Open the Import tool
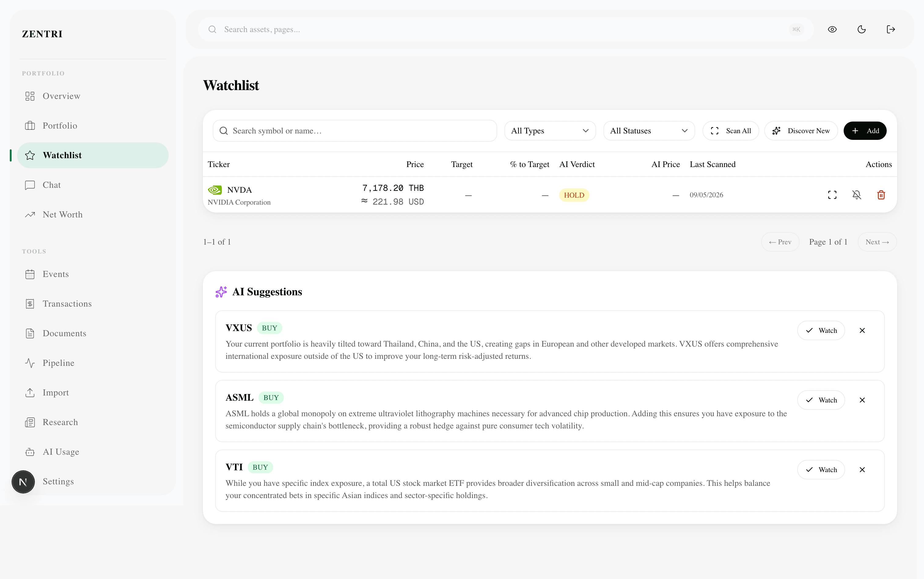This screenshot has height=579, width=924. click(93, 392)
